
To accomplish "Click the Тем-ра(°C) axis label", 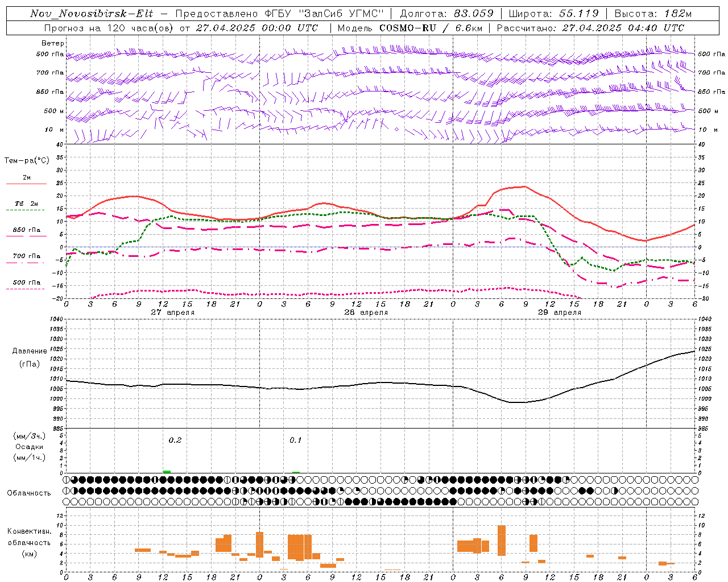I will pos(27,161).
